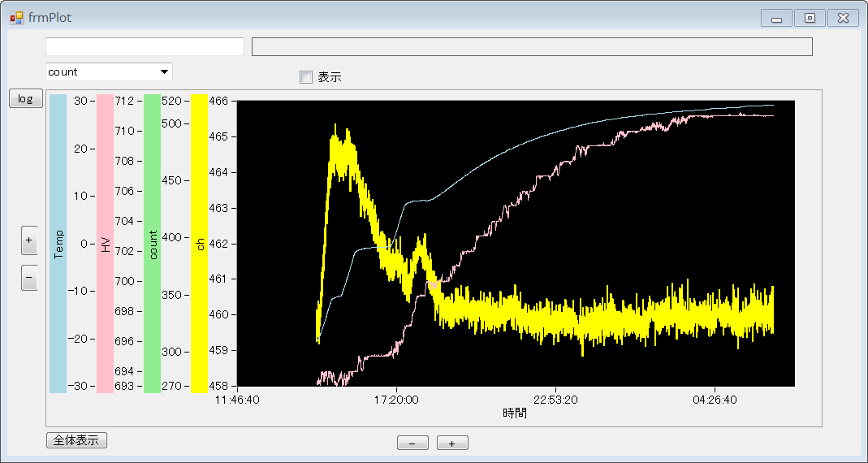Click the 693 value on HV axis

click(x=124, y=386)
